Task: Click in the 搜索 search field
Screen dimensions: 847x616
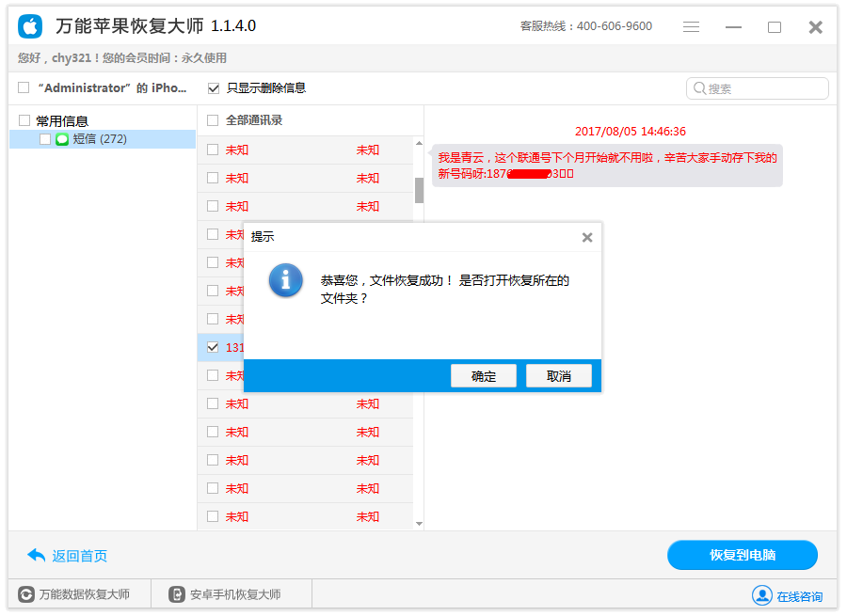Action: point(758,88)
